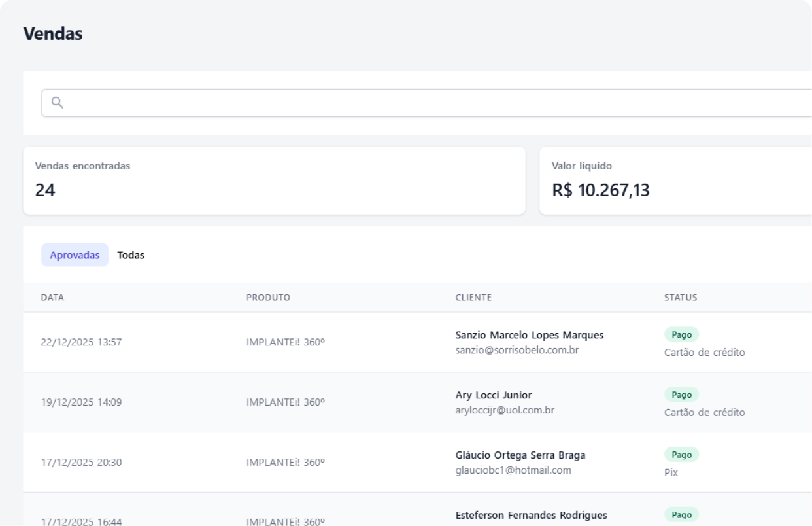Select the sale dated 19/12/2025 14:09

click(81, 402)
